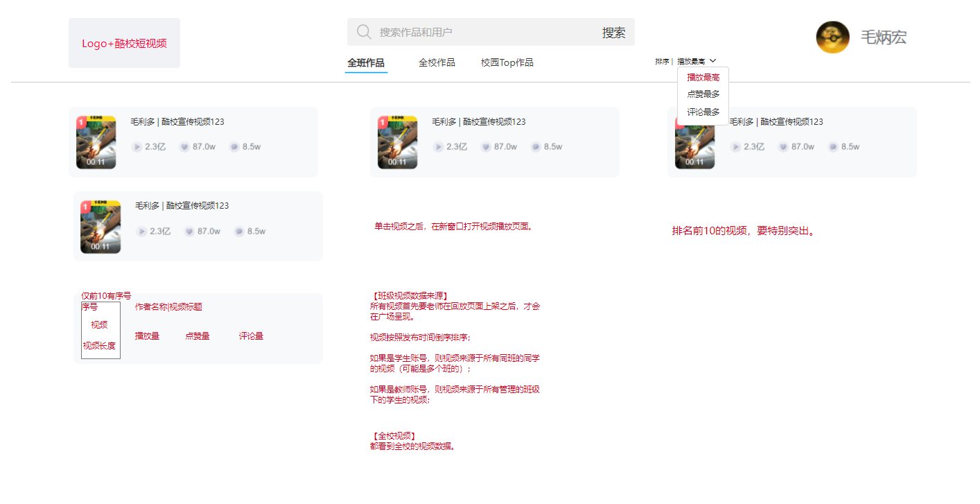Viewport: 980px width, 504px height.
Task: Click the play-count icon in the card under the sort menu
Action: point(735,147)
